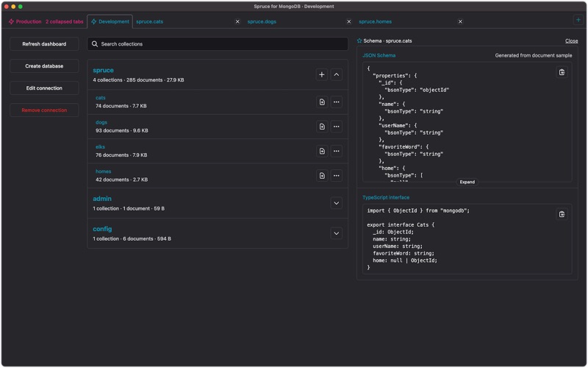Click the 'Generated from document sample' text
The width and height of the screenshot is (588, 368).
(x=534, y=55)
